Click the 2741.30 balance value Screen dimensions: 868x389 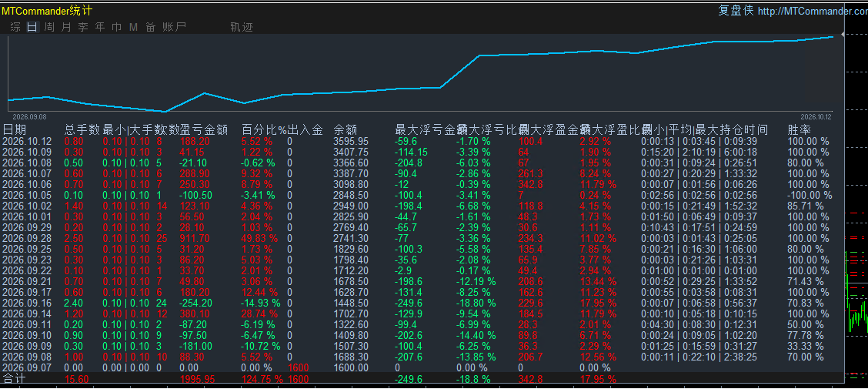351,238
